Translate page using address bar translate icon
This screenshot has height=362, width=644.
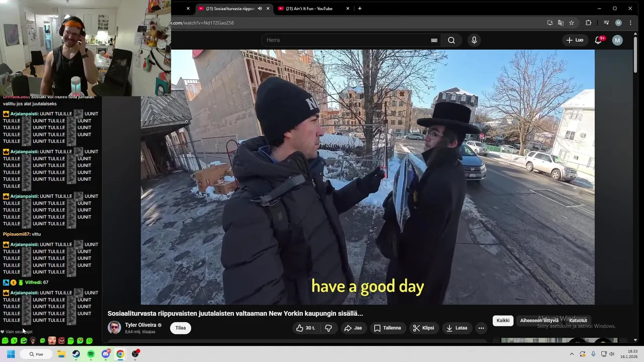(x=560, y=23)
